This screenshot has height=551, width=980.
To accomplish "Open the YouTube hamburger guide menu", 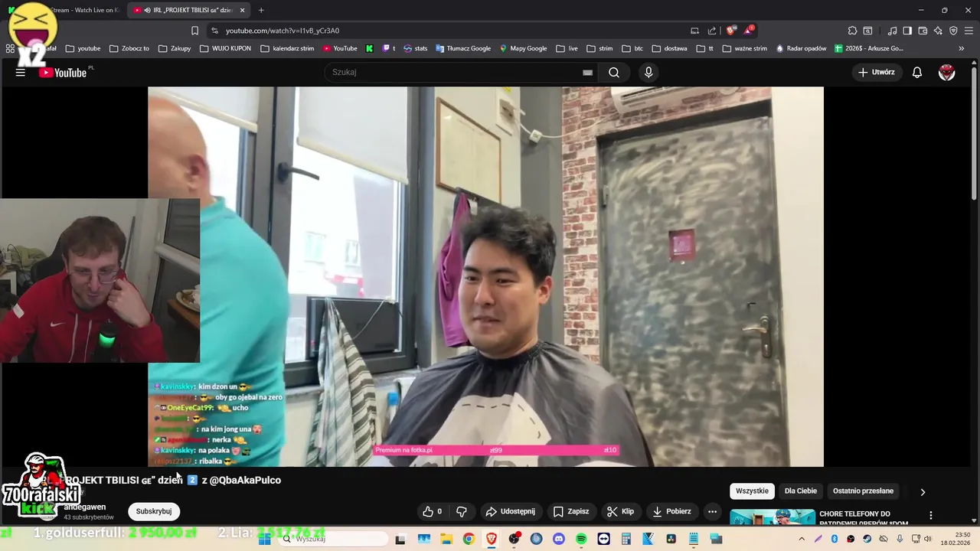I will [21, 72].
